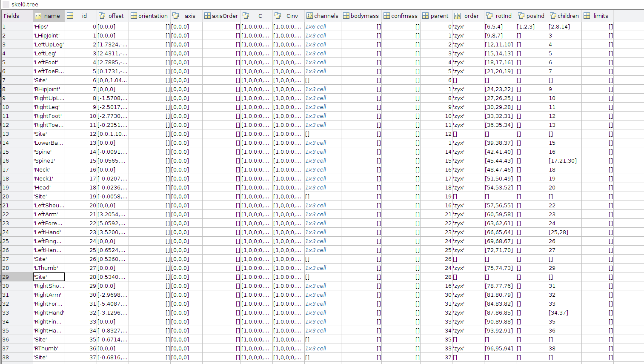Click inside the 'Site' editing field on row 29
The width and height of the screenshot is (644, 364).
[48, 277]
